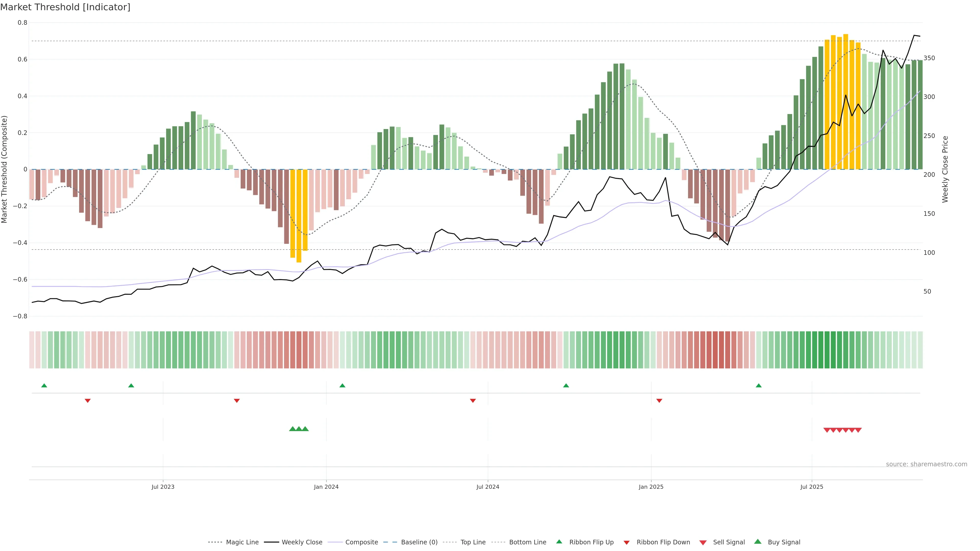Click the red flip down triangle before Jul 2024
Viewport: 980px width, 551px height.
point(473,401)
